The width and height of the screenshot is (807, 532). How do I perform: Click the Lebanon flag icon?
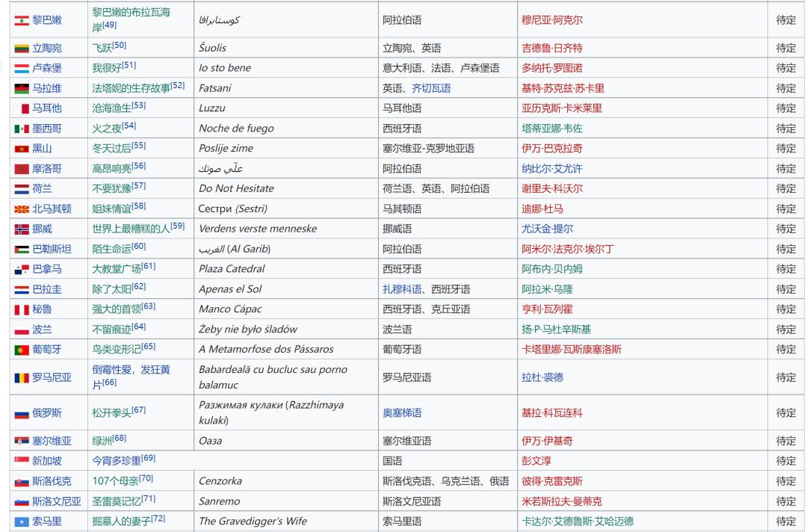pyautogui.click(x=22, y=21)
